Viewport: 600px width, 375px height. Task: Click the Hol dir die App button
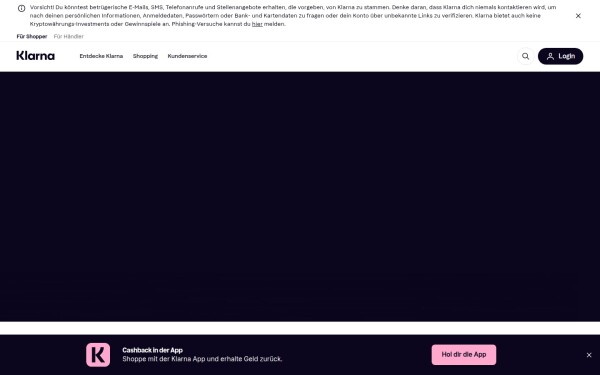pos(464,355)
